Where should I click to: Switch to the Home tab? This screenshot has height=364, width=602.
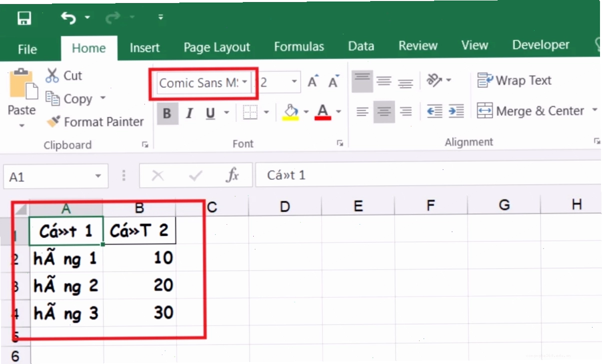[89, 48]
